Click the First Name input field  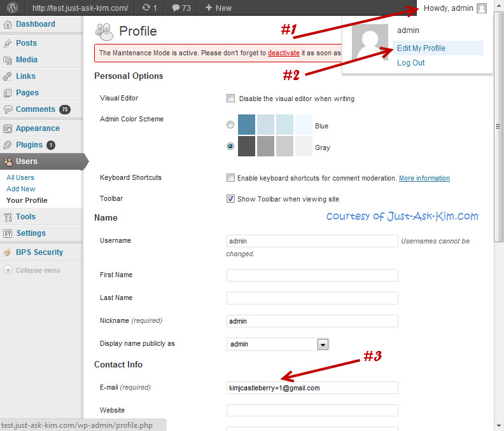click(x=312, y=275)
